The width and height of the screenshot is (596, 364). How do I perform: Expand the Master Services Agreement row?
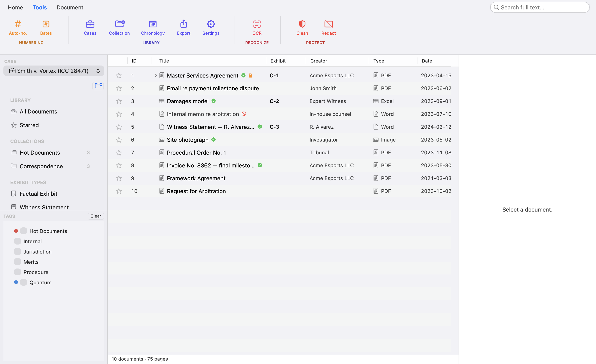tap(156, 75)
